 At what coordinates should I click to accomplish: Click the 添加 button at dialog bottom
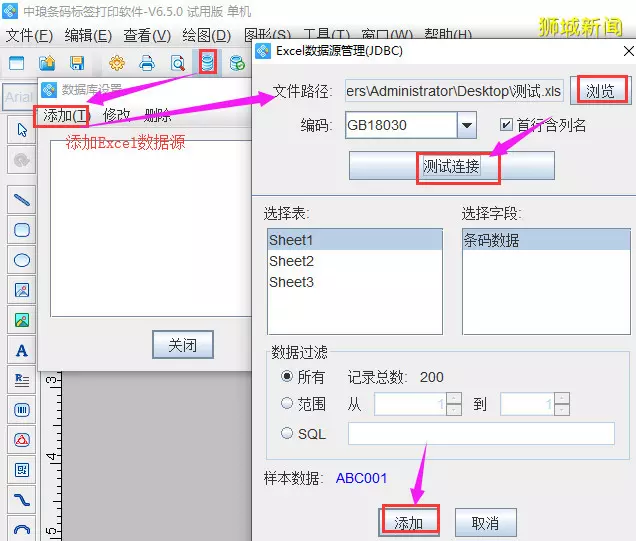pos(409,523)
